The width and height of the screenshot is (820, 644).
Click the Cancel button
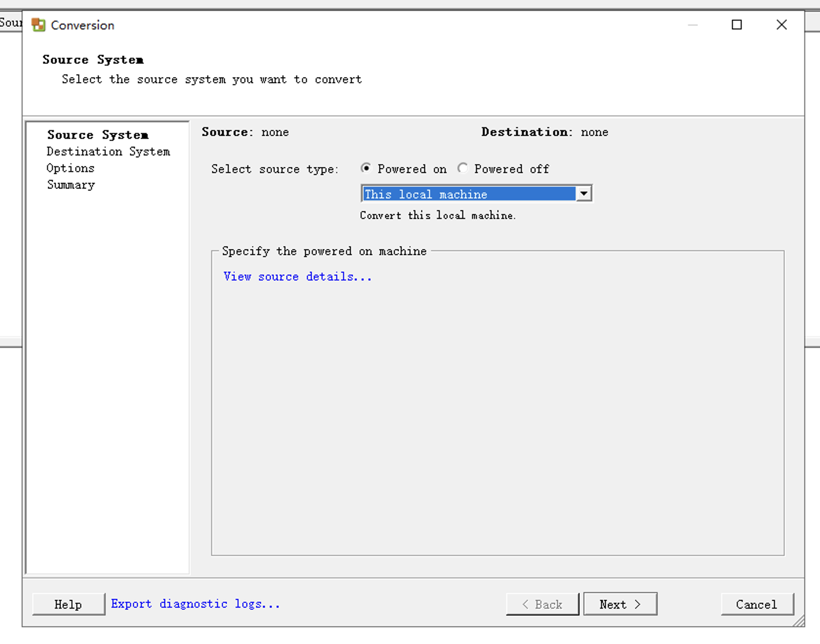756,604
